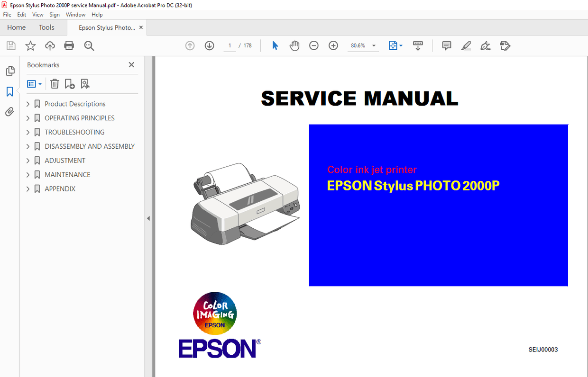Image resolution: width=588 pixels, height=377 pixels.
Task: Click the Delete Bookmark trash icon
Action: tap(55, 83)
